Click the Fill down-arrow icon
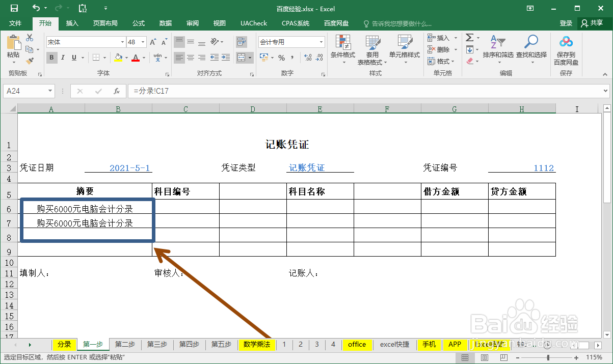 click(470, 49)
